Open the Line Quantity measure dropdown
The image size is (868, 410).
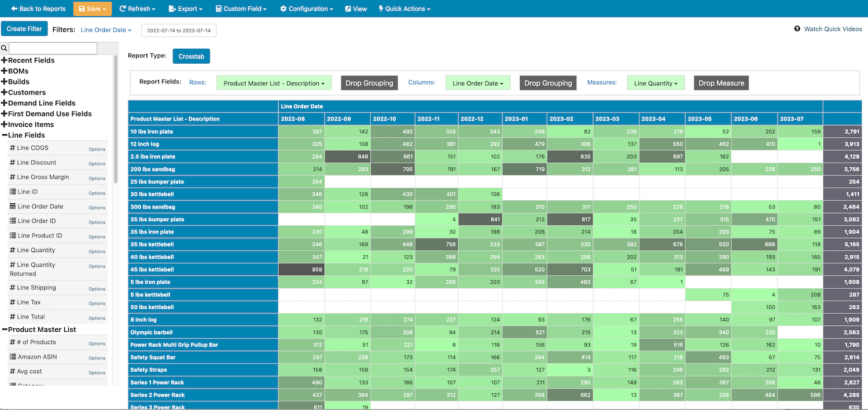pos(656,83)
